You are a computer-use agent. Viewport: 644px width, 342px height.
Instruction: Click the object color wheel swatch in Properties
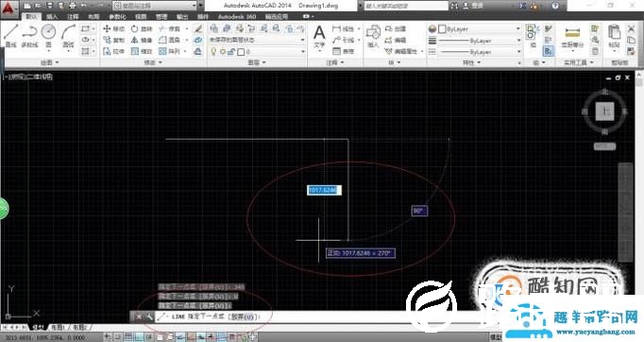pyautogui.click(x=432, y=29)
